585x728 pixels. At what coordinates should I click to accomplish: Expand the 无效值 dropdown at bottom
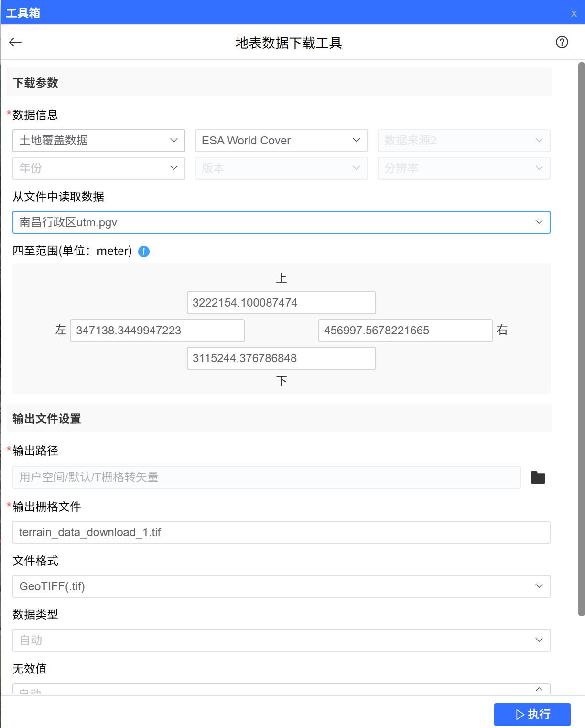[281, 689]
